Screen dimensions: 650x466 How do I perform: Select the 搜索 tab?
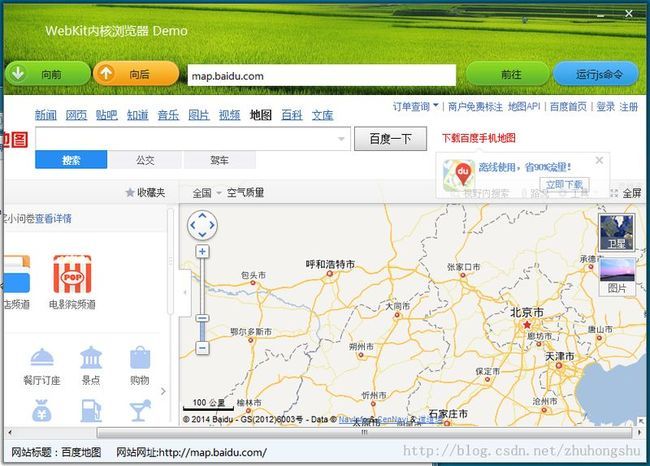coord(71,160)
